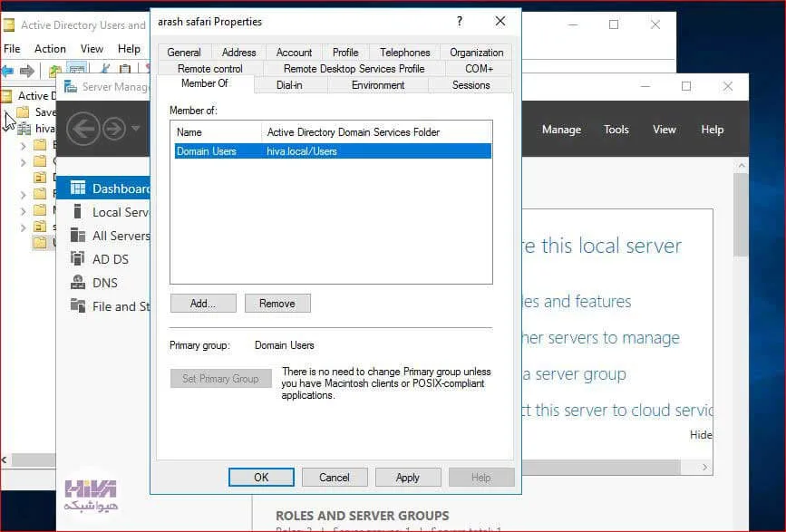Click Cancel in properties dialog
The width and height of the screenshot is (786, 532).
point(335,478)
